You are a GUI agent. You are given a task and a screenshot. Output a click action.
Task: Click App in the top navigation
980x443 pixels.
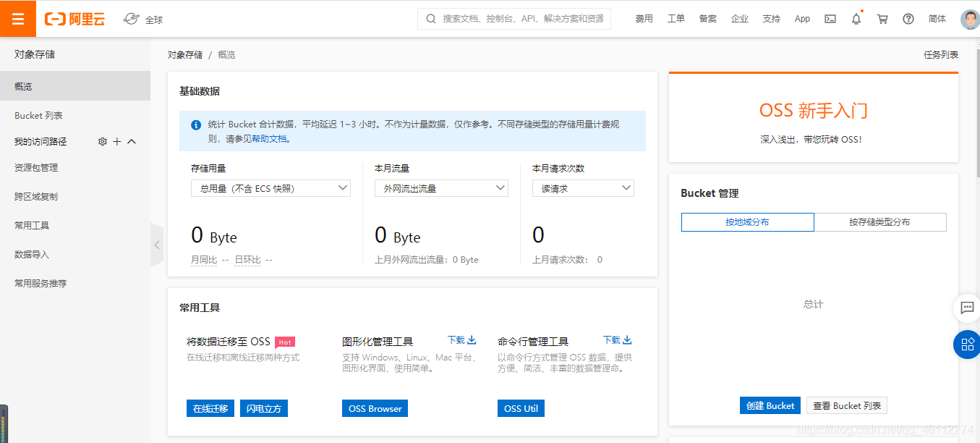(x=802, y=19)
